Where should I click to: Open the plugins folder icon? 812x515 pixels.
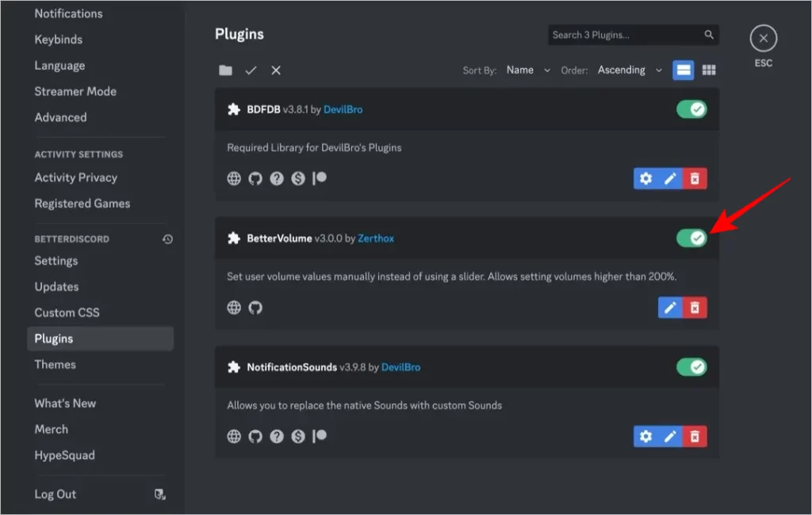pyautogui.click(x=225, y=71)
